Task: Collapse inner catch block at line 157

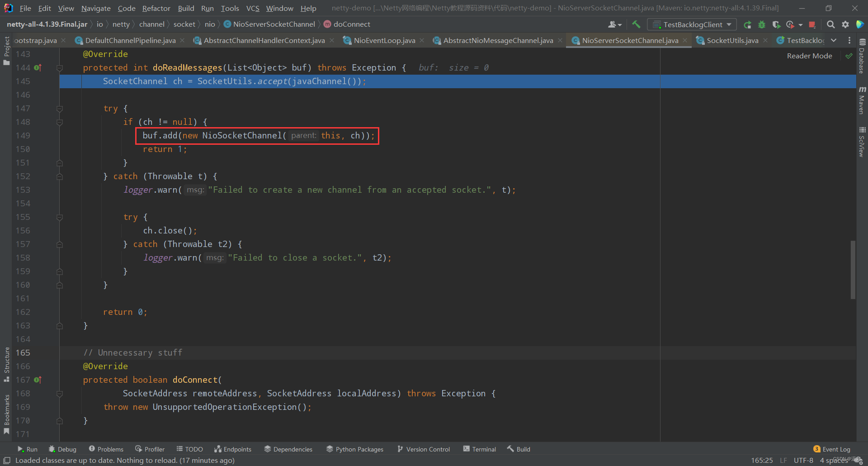Action: pyautogui.click(x=59, y=244)
